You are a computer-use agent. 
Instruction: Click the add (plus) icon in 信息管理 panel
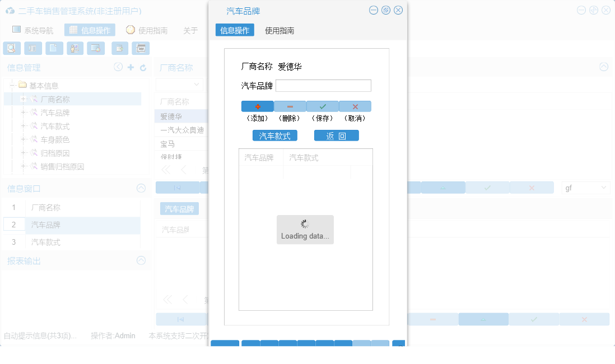(x=130, y=67)
